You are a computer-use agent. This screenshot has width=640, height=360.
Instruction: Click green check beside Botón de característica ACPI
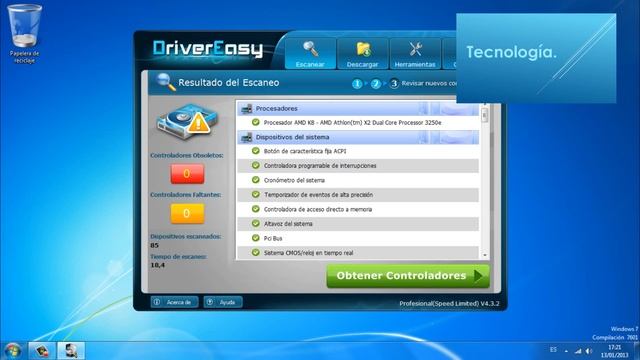[256, 151]
